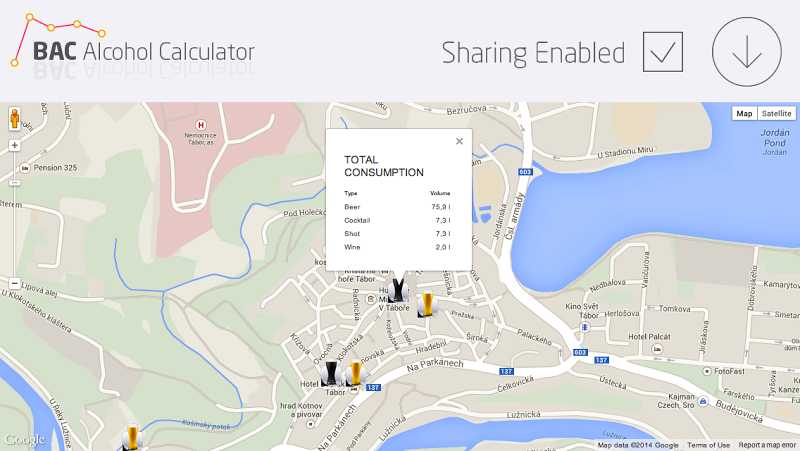
Task: Click the TOTAL CONSUMPTION heading
Action: pos(384,166)
